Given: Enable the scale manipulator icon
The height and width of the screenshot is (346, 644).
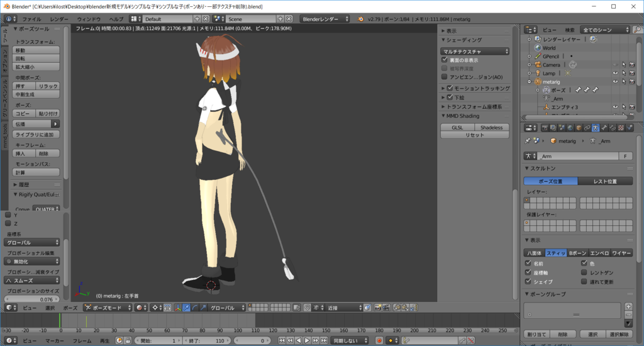Looking at the screenshot, I should [203, 308].
